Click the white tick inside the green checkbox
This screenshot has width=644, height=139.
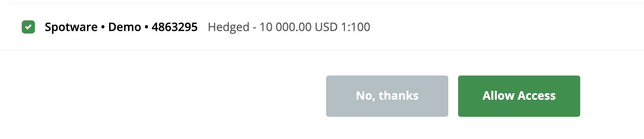click(28, 27)
